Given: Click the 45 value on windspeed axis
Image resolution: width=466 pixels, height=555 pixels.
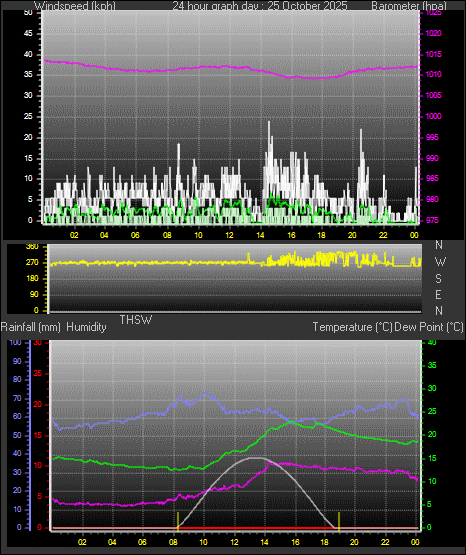Looking at the screenshot, I should click(28, 33).
